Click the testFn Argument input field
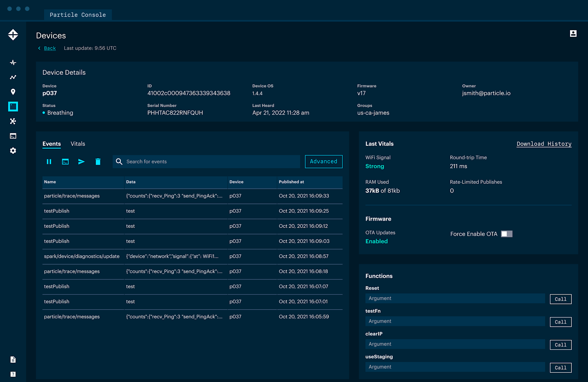The height and width of the screenshot is (382, 588). (454, 321)
